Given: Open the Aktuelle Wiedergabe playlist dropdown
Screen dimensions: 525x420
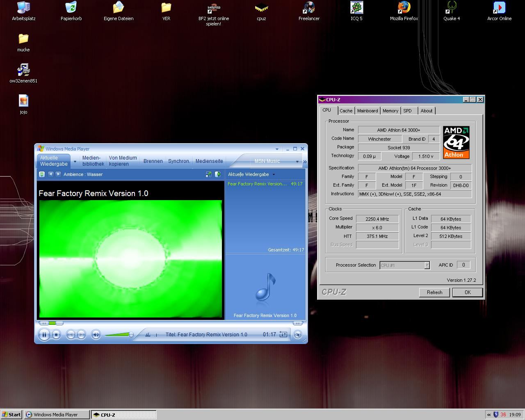Looking at the screenshot, I should tap(274, 174).
